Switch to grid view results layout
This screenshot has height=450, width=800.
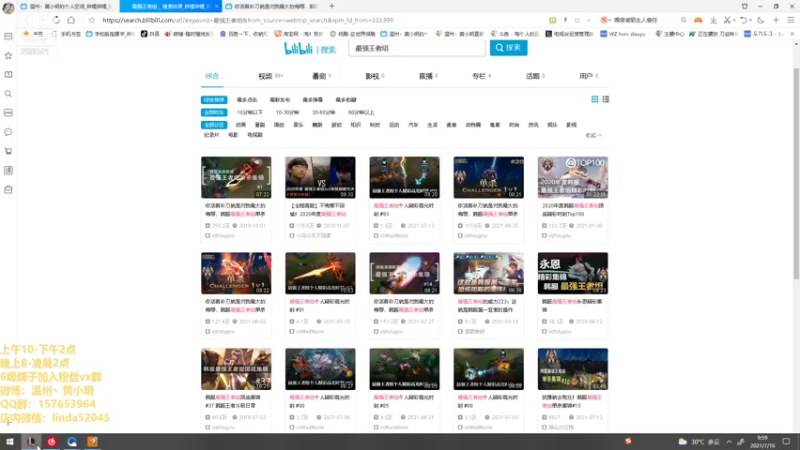[594, 99]
